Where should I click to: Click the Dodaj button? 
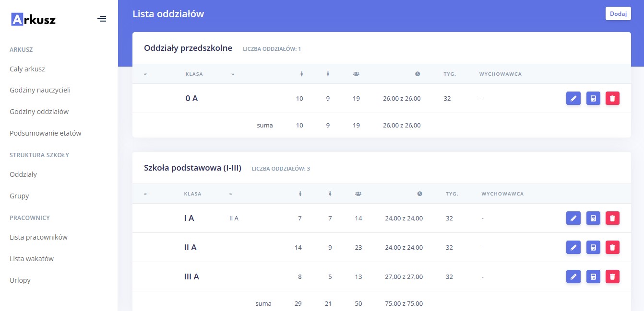click(618, 13)
